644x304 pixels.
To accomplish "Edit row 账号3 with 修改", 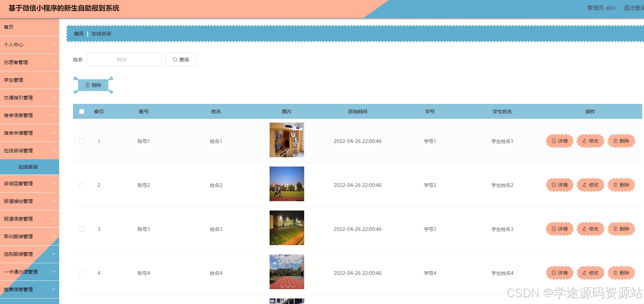I will pyautogui.click(x=590, y=229).
